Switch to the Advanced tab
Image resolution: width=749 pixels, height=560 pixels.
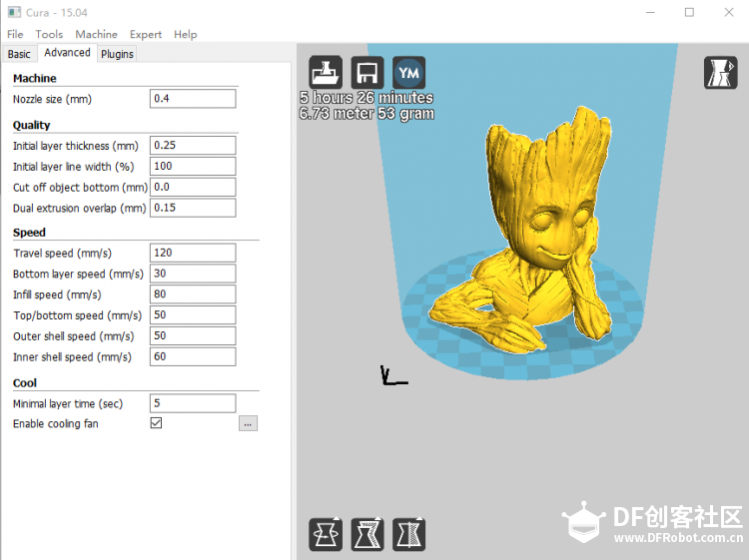(x=67, y=53)
